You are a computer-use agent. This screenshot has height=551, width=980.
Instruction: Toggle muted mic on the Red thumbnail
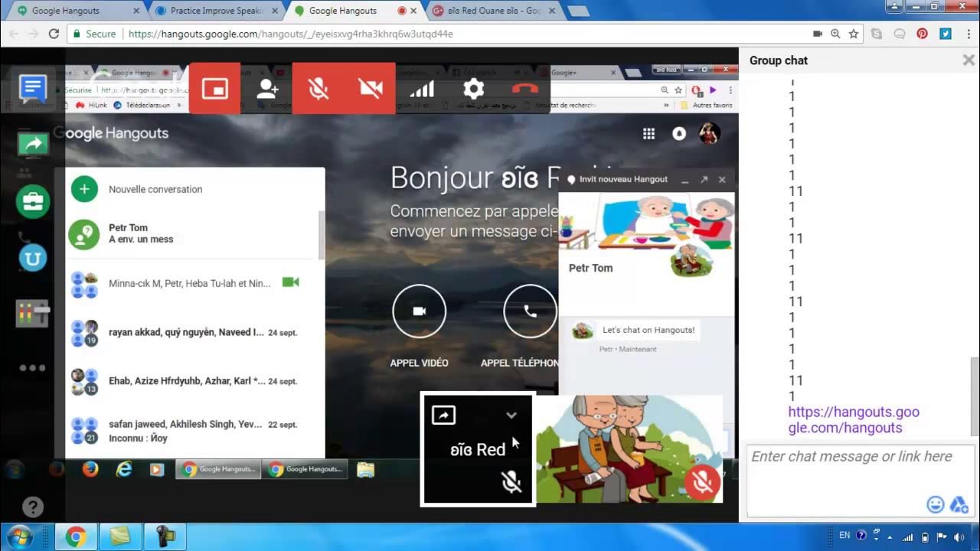511,481
